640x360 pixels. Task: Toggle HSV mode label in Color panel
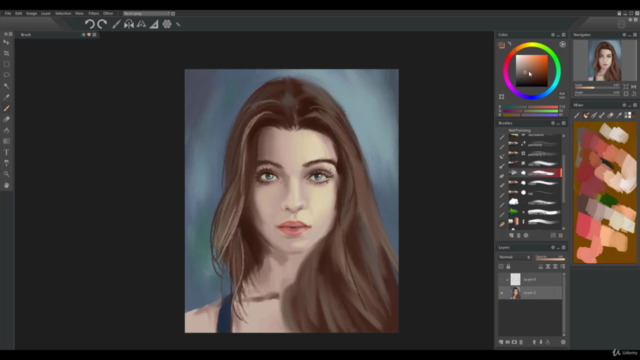[x=562, y=98]
